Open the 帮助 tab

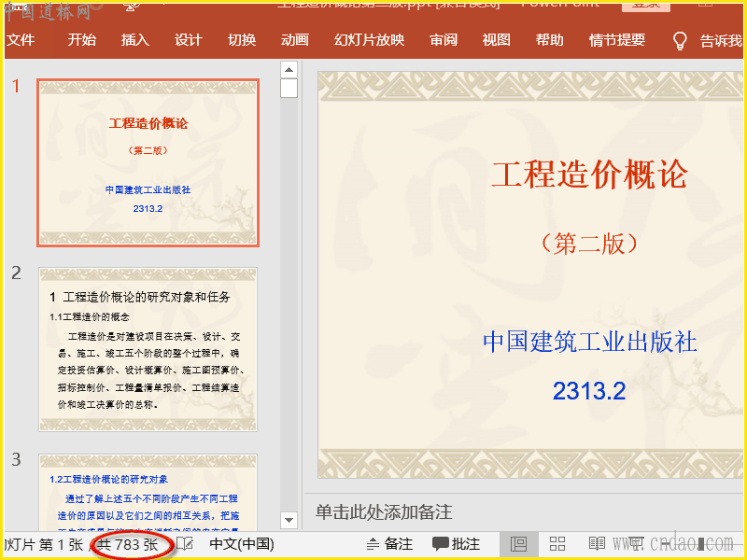click(549, 40)
